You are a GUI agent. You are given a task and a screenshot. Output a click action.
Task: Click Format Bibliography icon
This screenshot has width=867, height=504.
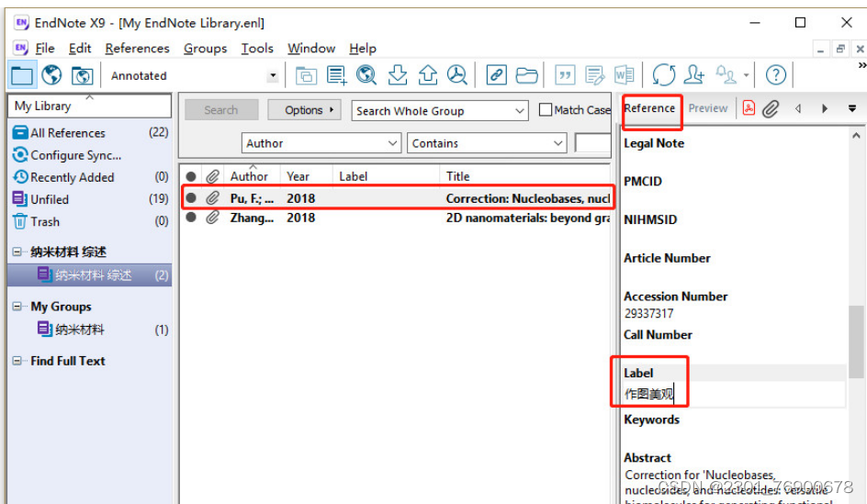(x=594, y=75)
